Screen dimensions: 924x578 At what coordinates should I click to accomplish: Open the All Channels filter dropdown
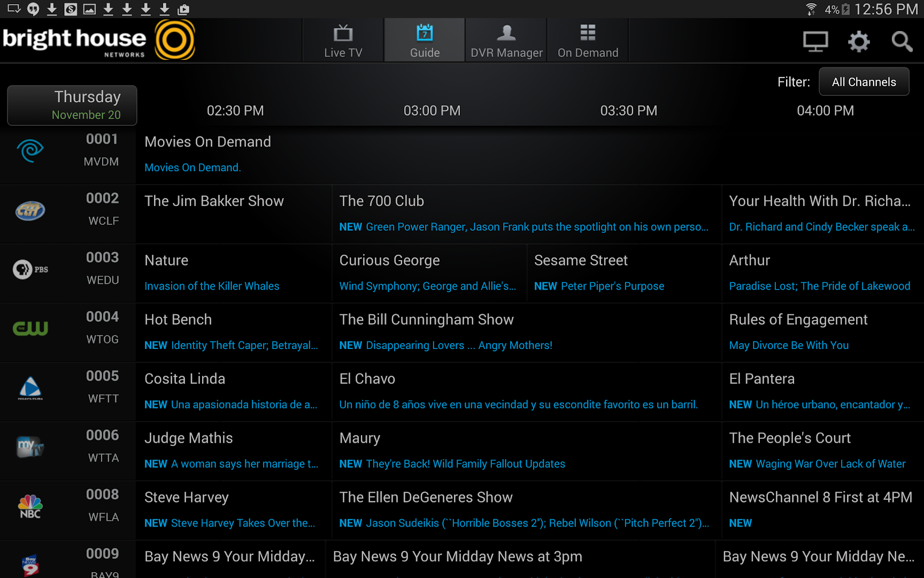pos(864,82)
